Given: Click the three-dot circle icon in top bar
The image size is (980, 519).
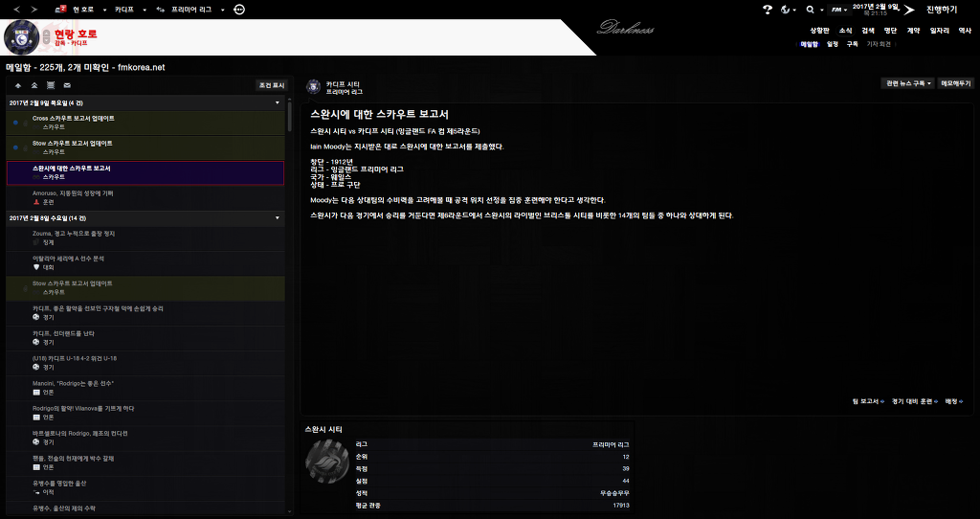Looking at the screenshot, I should [238, 9].
